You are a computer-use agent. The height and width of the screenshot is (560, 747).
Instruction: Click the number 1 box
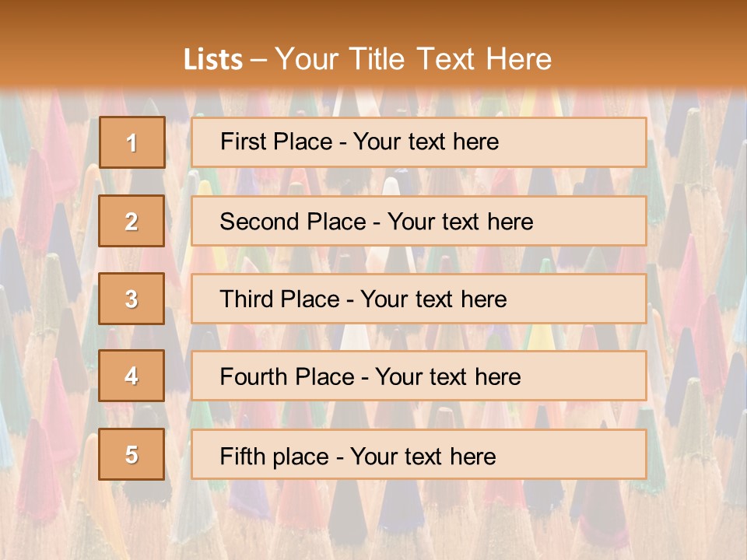(x=132, y=142)
